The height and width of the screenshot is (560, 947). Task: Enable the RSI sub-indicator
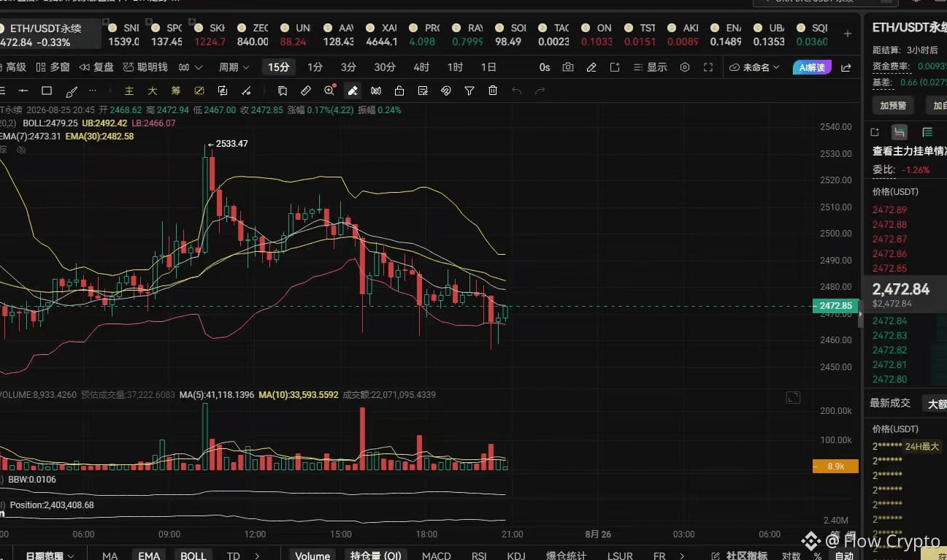[478, 556]
